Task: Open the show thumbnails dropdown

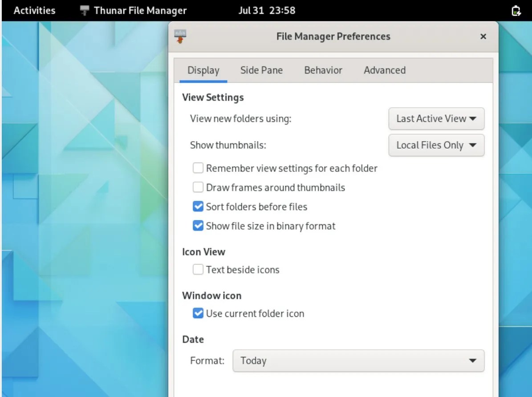Action: click(436, 145)
